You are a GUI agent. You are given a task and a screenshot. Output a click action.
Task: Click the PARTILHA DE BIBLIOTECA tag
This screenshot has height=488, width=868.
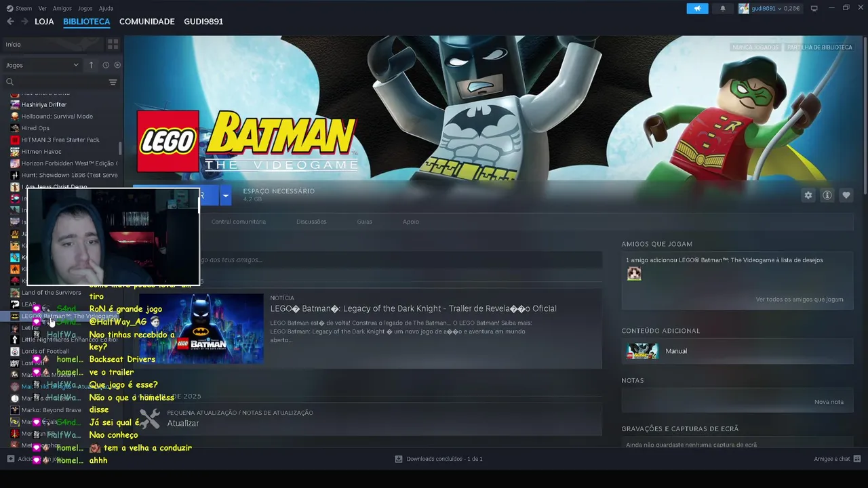pos(820,47)
